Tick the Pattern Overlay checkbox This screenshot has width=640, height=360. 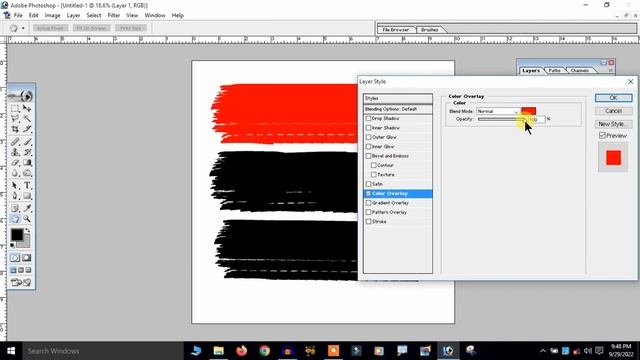(368, 212)
